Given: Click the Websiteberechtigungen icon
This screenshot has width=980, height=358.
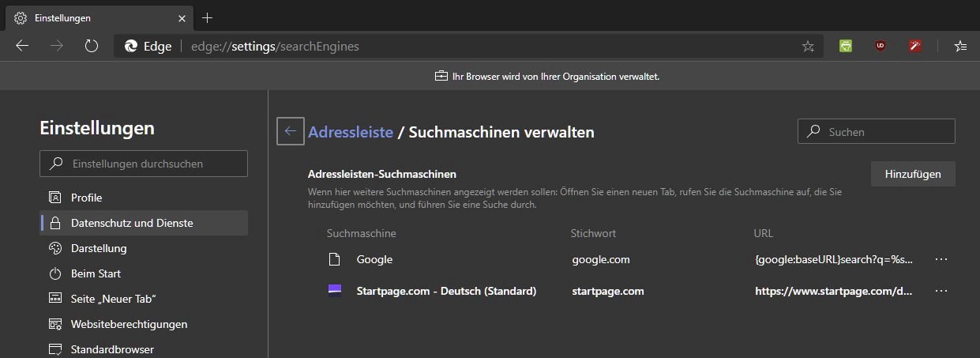Looking at the screenshot, I should [55, 324].
